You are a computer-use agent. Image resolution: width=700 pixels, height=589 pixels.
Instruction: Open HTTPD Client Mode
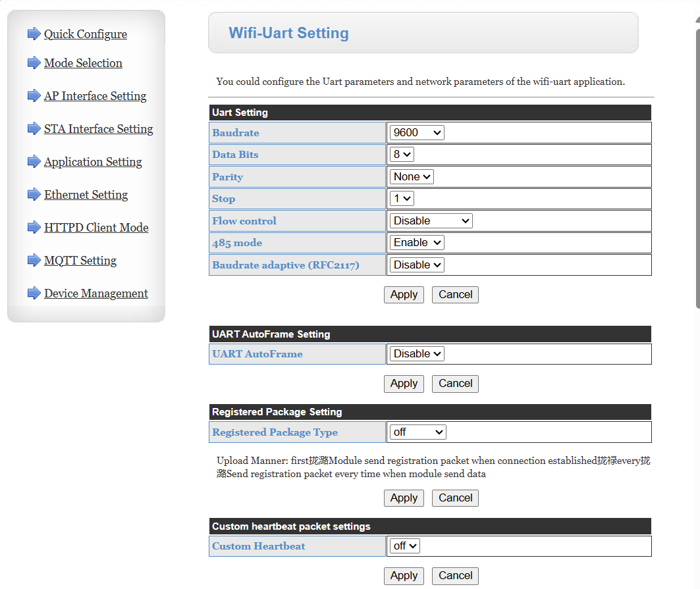[96, 228]
